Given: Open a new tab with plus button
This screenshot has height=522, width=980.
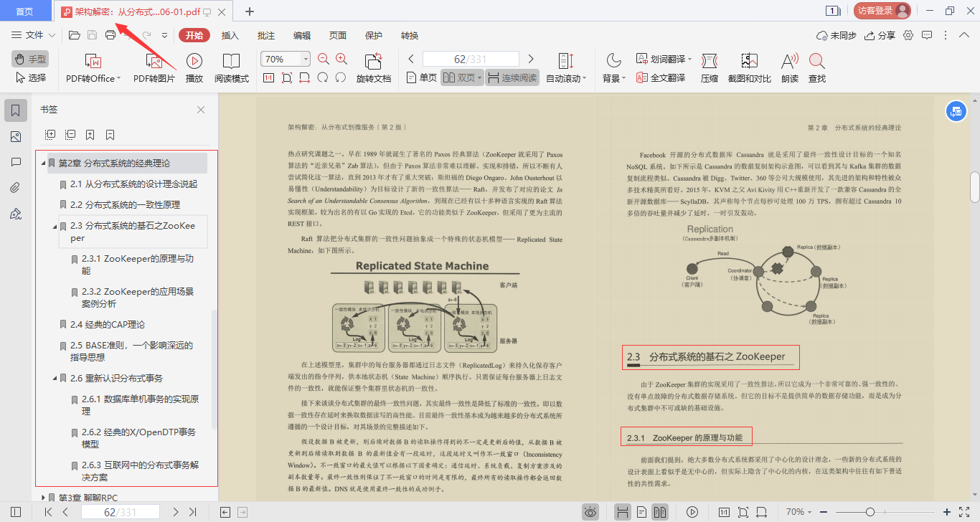Looking at the screenshot, I should tap(250, 11).
